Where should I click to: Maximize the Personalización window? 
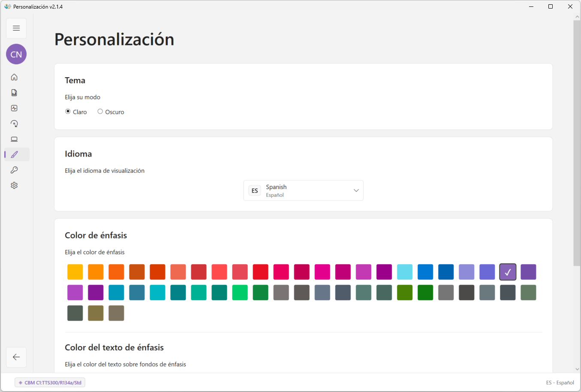551,6
